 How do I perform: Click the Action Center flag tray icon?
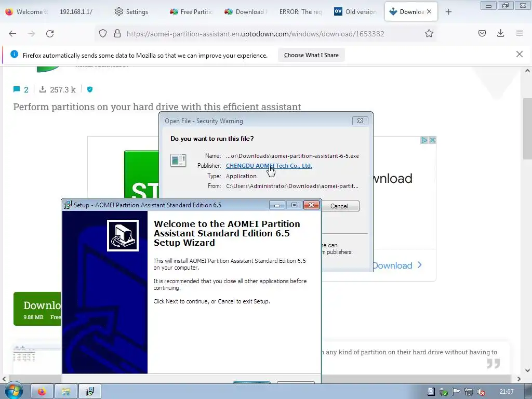pos(456,392)
